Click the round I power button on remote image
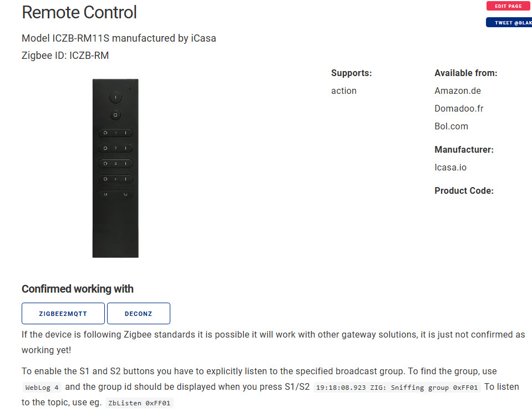532x412 pixels. click(x=115, y=97)
